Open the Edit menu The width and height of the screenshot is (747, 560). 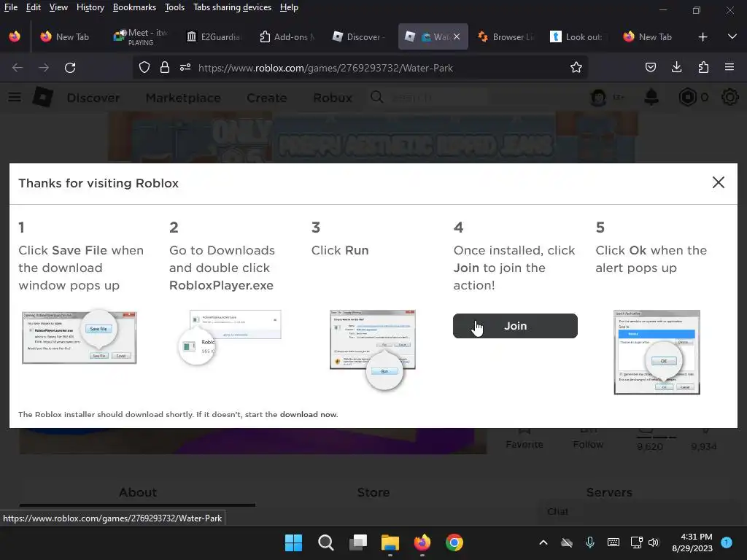pos(34,7)
